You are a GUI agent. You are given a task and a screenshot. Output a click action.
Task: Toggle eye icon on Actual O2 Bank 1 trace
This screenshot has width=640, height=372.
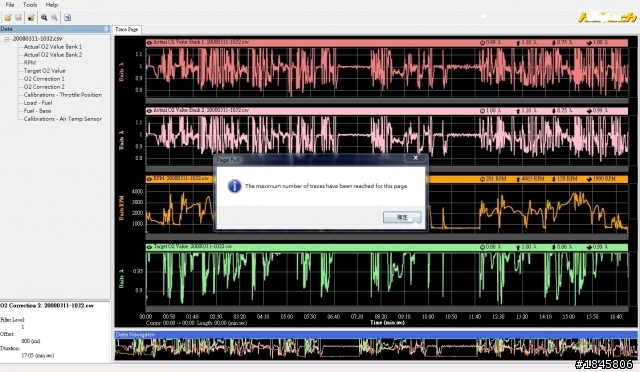point(149,42)
